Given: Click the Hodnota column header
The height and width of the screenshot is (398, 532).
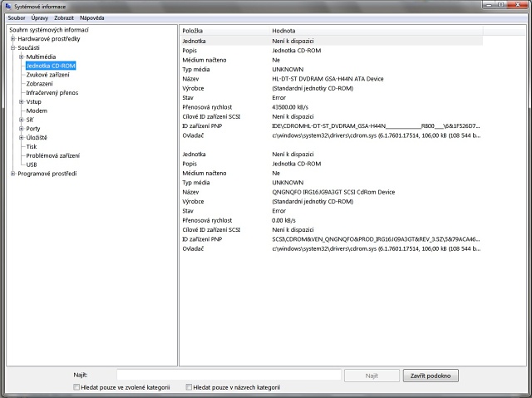Looking at the screenshot, I should (377, 31).
